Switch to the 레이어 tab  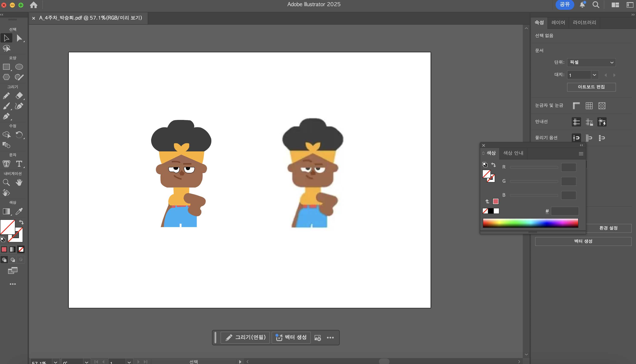tap(558, 23)
